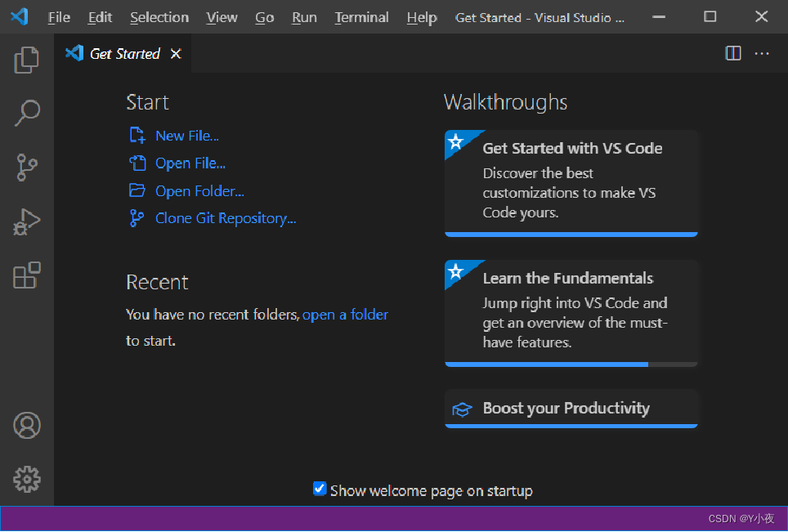Click the New File... link
788x532 pixels.
click(187, 136)
